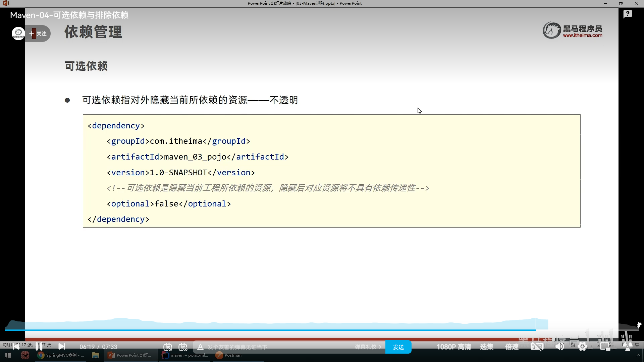
Task: Open danmaku settings icon
Action: 183,347
